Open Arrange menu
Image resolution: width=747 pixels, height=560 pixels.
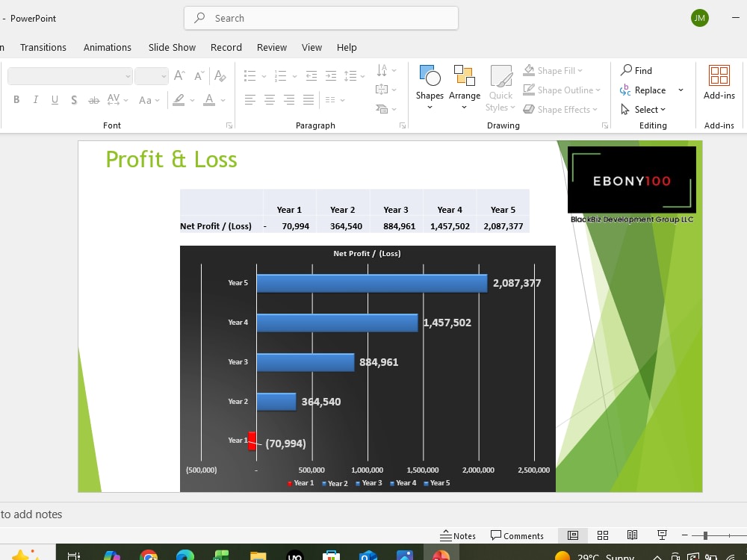[465, 87]
